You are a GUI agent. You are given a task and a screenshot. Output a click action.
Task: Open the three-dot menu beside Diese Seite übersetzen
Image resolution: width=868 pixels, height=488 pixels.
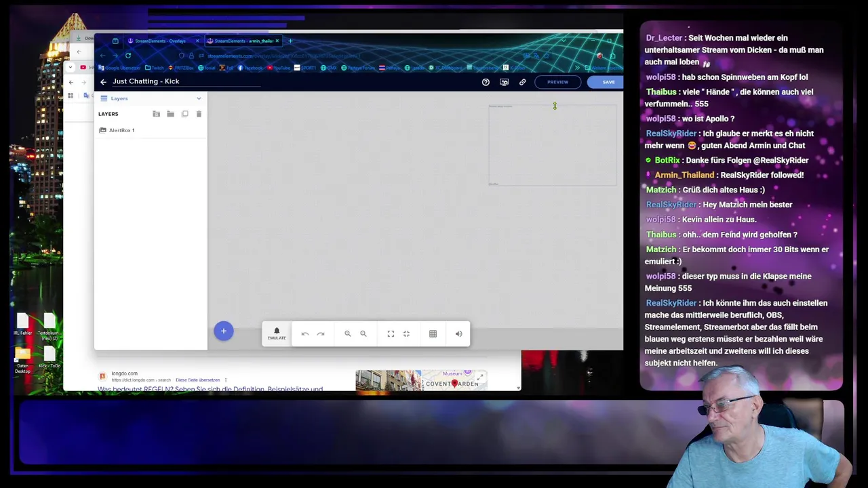(x=226, y=380)
